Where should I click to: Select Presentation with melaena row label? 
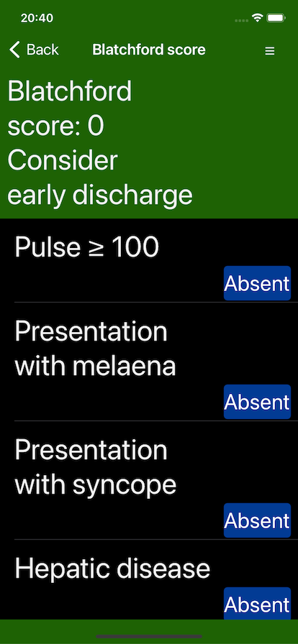pos(96,349)
